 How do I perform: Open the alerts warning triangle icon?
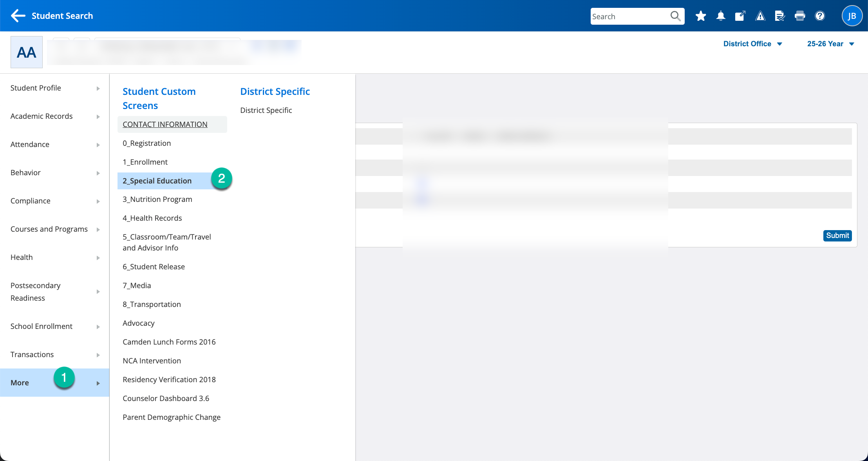[760, 16]
